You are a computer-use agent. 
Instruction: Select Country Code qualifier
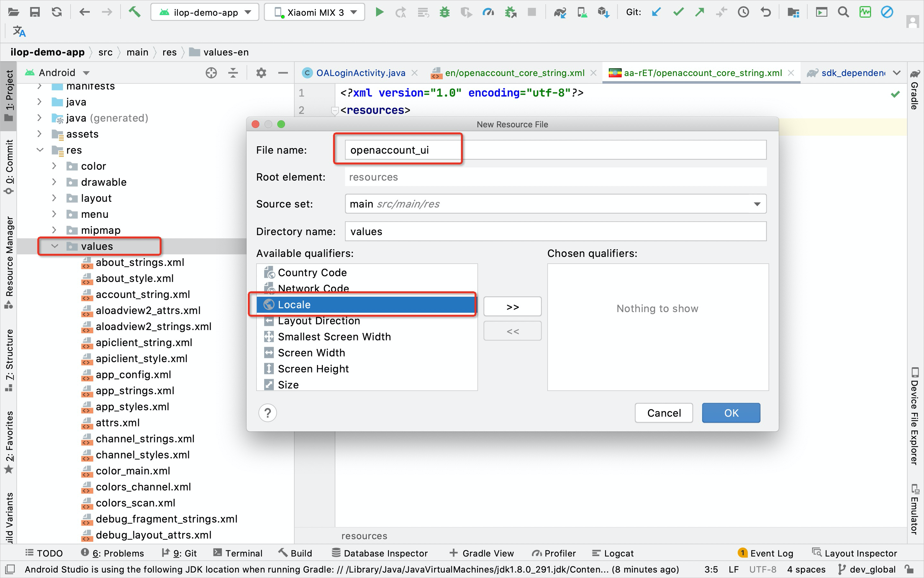(x=367, y=273)
